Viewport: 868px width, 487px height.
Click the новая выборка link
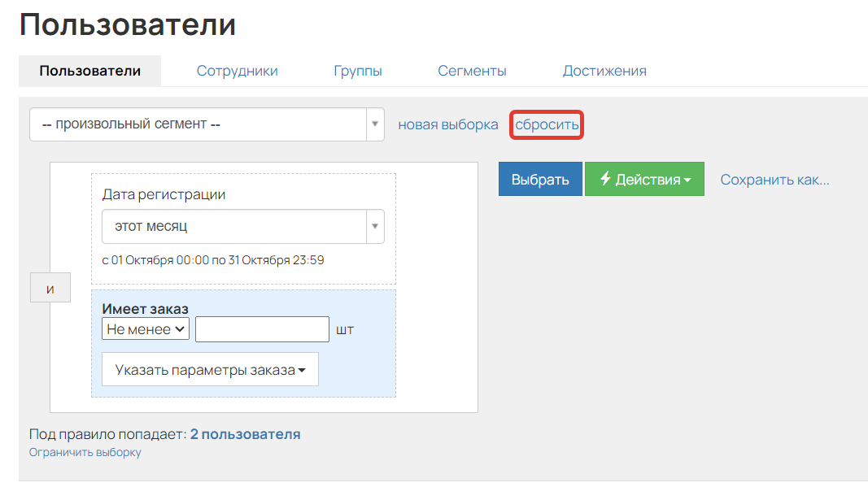448,124
